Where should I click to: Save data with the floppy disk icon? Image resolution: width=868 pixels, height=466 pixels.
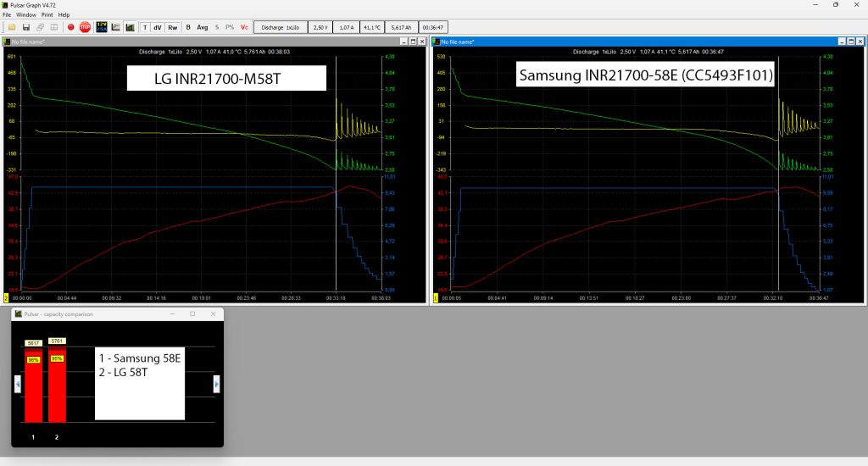[26, 27]
